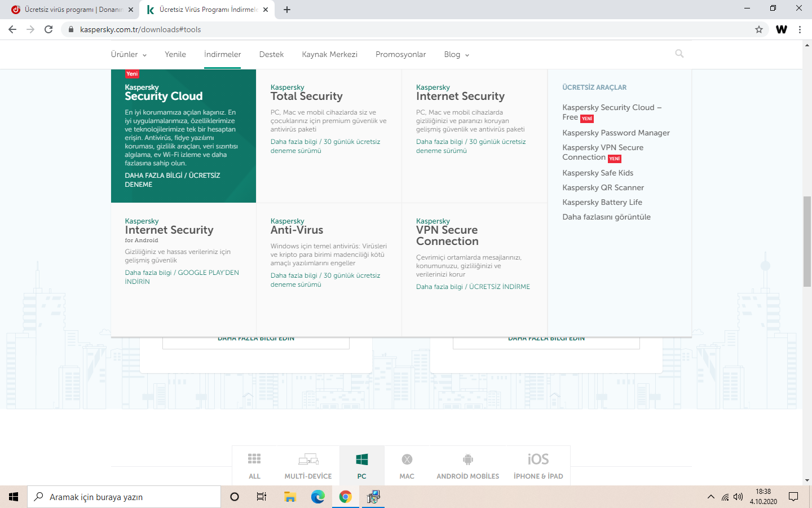Switch to Chrome in the taskbar
Image resolution: width=812 pixels, height=508 pixels.
coord(345,497)
